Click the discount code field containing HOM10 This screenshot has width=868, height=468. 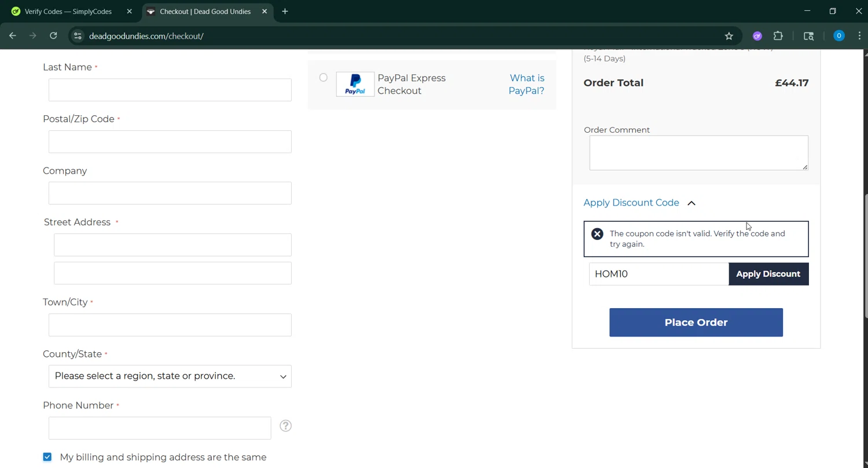pos(659,274)
